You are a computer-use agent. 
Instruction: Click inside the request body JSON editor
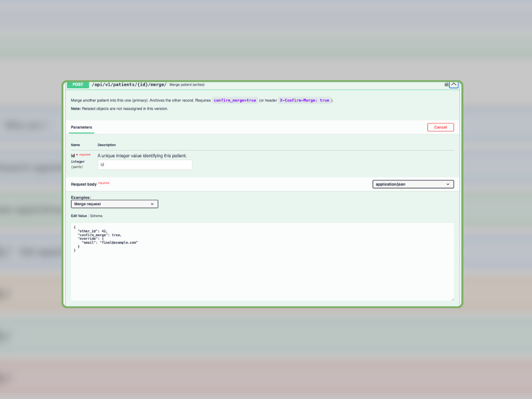coord(262,262)
